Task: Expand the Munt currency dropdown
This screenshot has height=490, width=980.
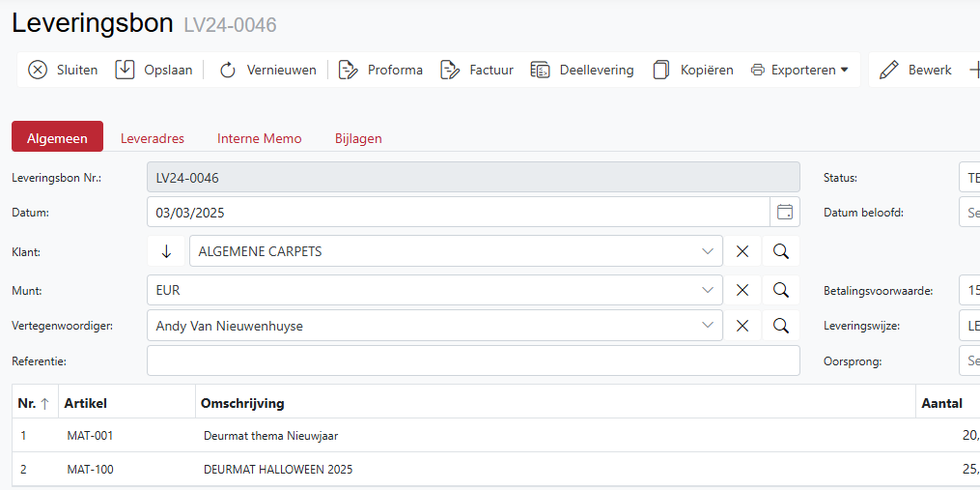Action: click(708, 290)
